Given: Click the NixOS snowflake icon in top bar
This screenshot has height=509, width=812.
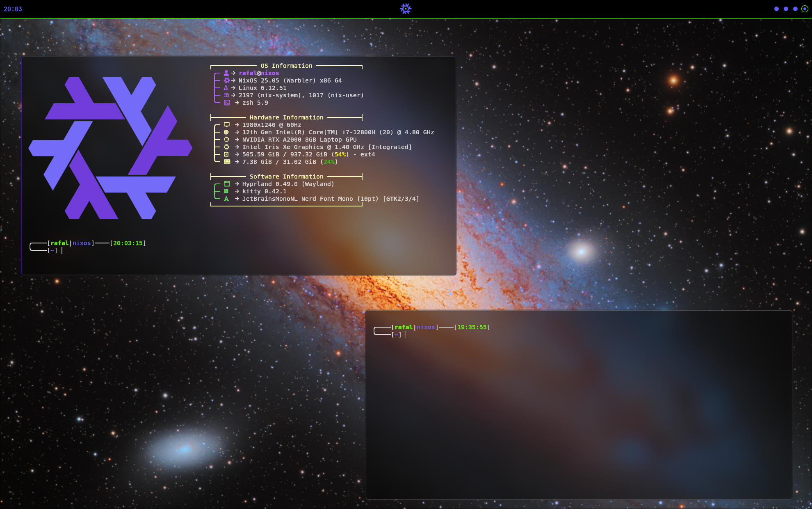Looking at the screenshot, I should coord(406,9).
